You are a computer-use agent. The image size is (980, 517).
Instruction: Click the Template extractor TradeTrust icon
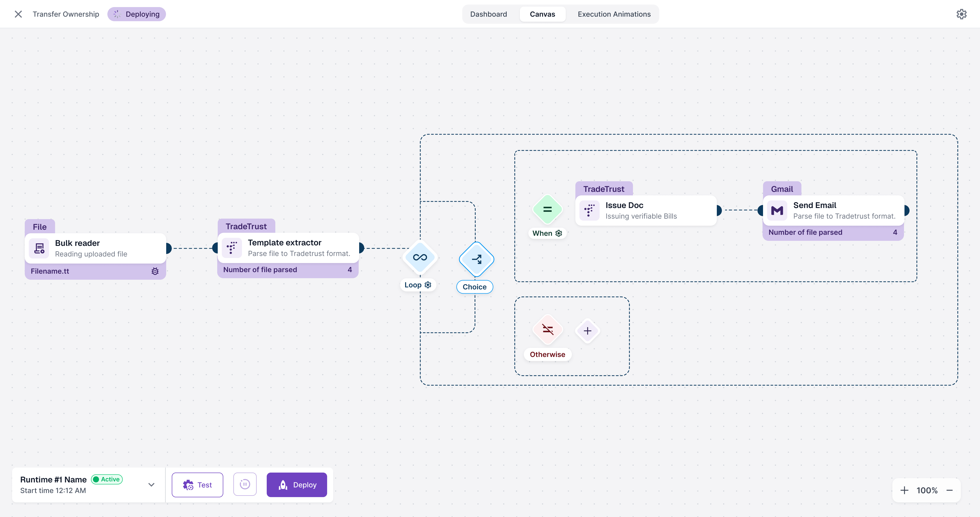pyautogui.click(x=232, y=248)
